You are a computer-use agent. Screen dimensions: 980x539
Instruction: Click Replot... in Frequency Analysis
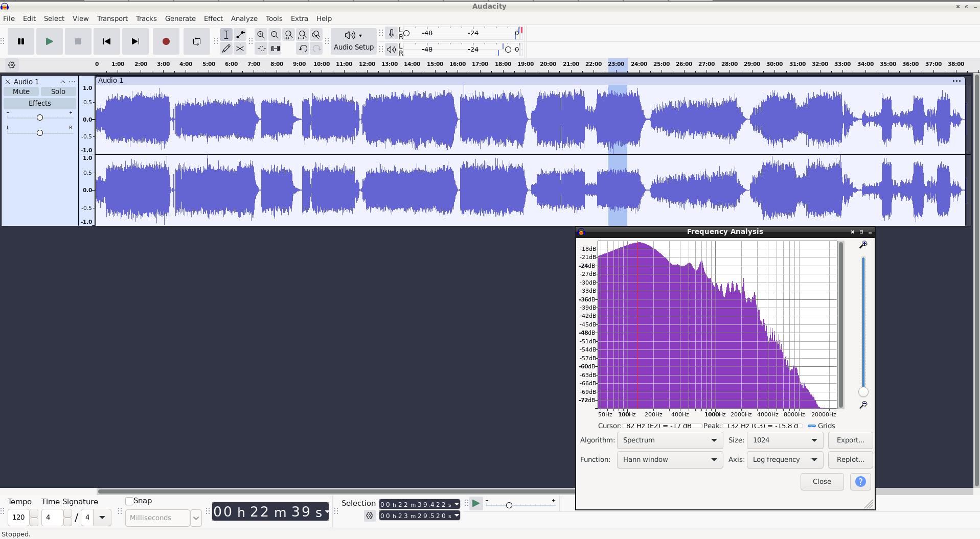[x=851, y=460]
